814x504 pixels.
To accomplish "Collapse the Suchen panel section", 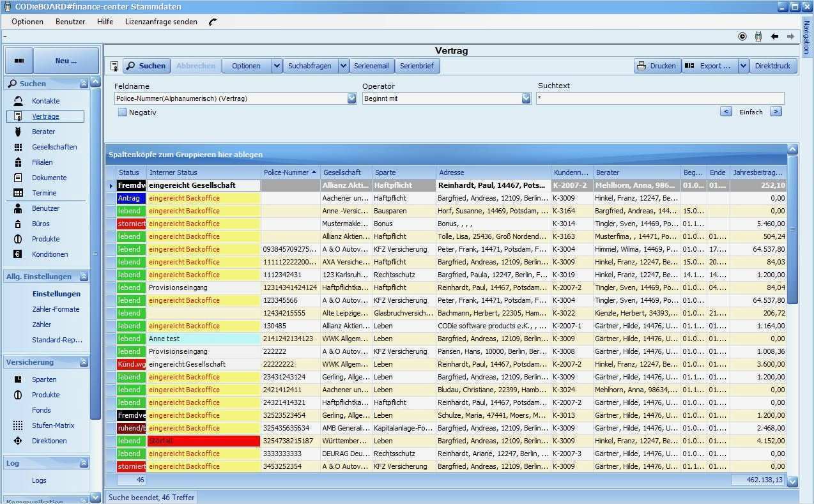I will (84, 84).
